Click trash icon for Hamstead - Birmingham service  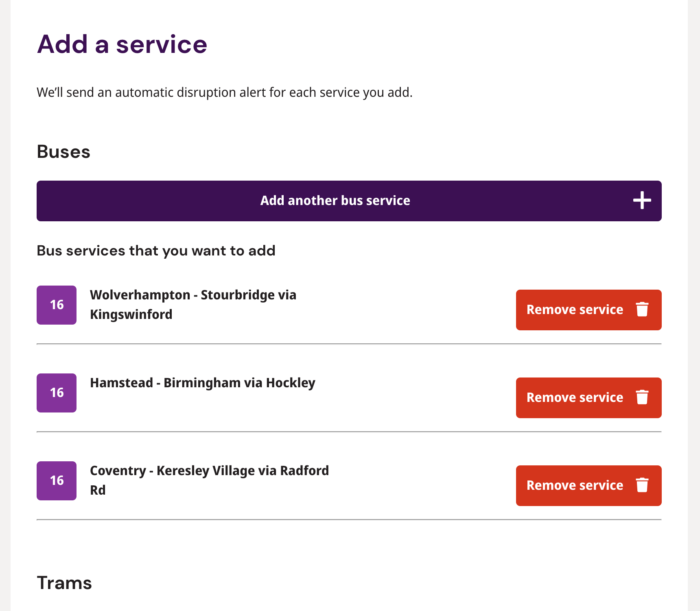pos(642,397)
